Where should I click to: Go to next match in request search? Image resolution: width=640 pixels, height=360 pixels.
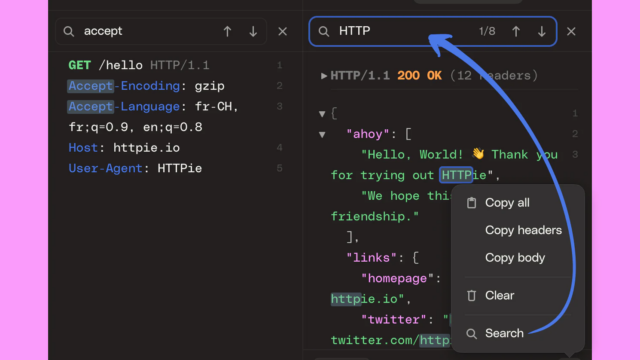pos(253,31)
